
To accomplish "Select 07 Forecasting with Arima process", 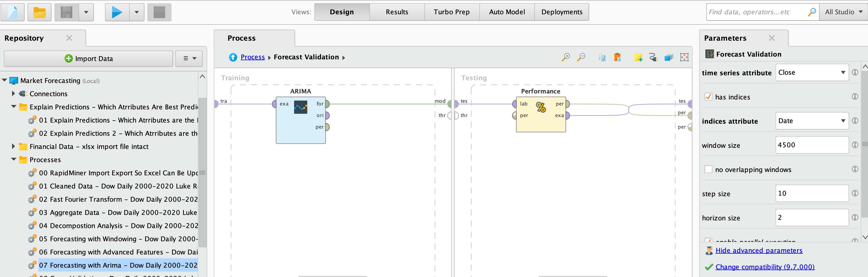I will click(118, 265).
